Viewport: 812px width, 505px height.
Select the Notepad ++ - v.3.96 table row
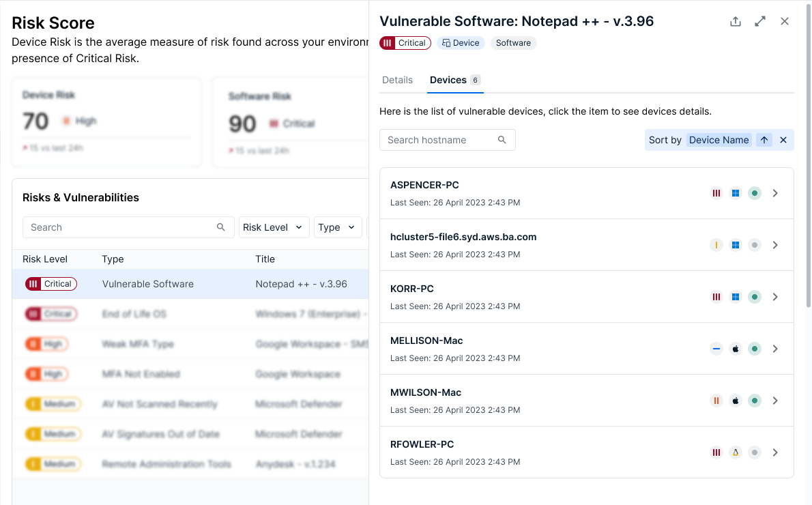(190, 284)
